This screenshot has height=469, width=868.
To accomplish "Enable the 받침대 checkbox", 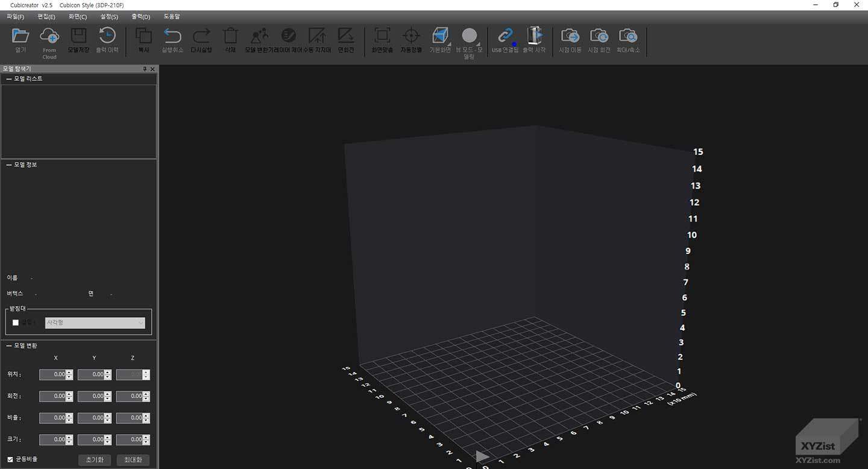I will coord(16,323).
